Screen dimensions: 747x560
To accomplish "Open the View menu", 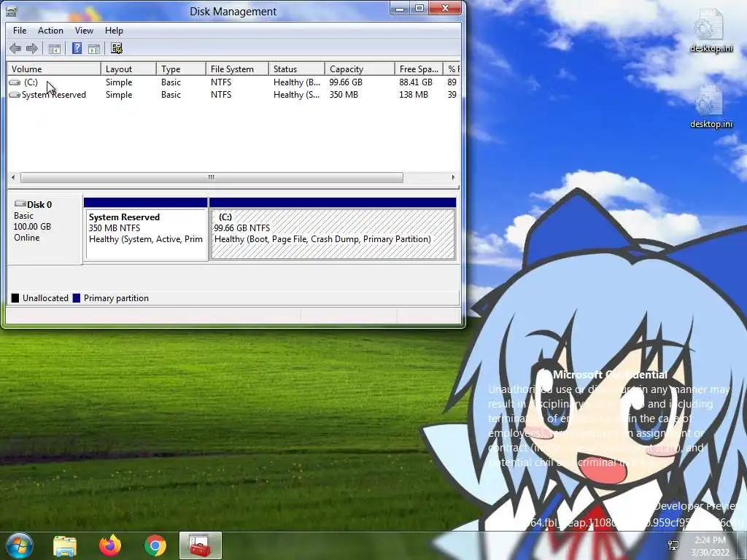I will 84,31.
